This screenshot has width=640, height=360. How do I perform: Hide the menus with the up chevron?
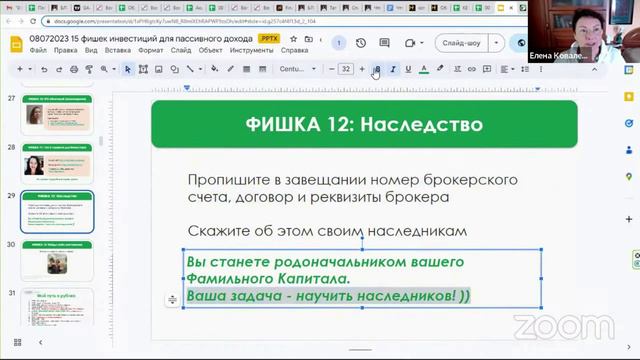[594, 69]
